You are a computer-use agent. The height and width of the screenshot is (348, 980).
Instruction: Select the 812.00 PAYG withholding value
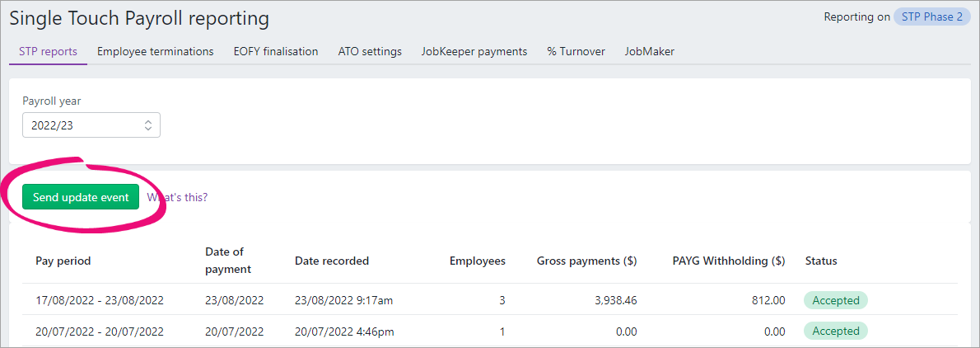coord(768,300)
